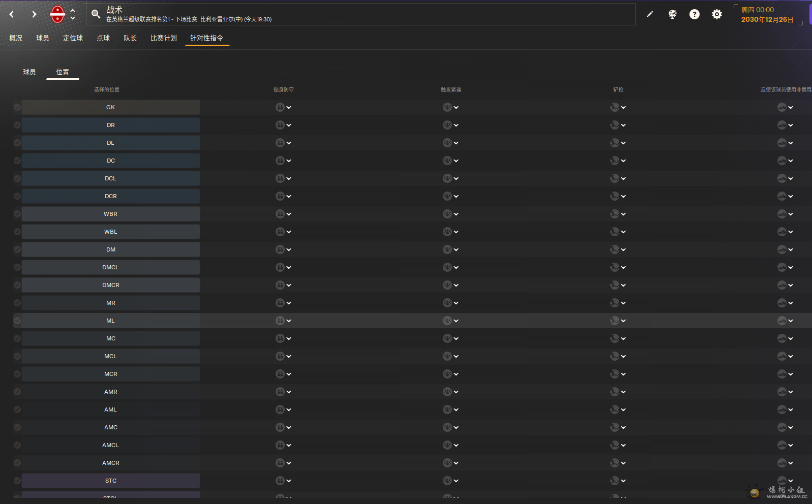Screen dimensions: 812x504
Task: Open the world globe icon
Action: click(672, 14)
